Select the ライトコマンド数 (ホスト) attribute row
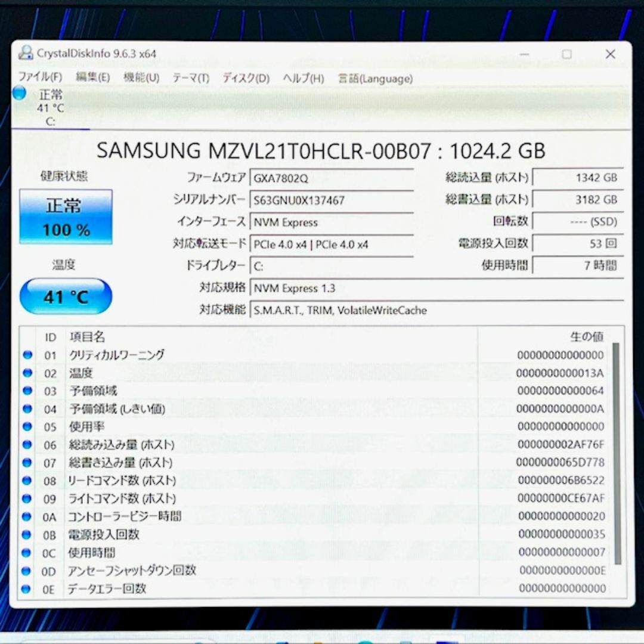This screenshot has width=644, height=644. (x=315, y=499)
